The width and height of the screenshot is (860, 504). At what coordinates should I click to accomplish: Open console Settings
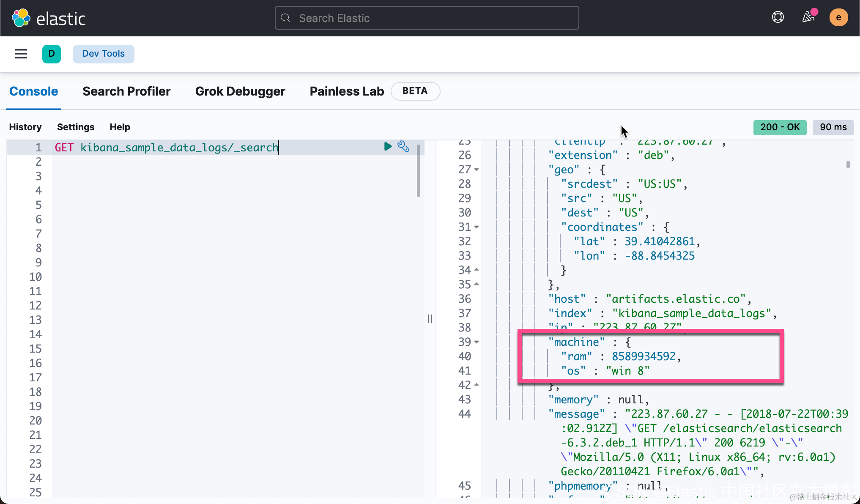pyautogui.click(x=76, y=127)
